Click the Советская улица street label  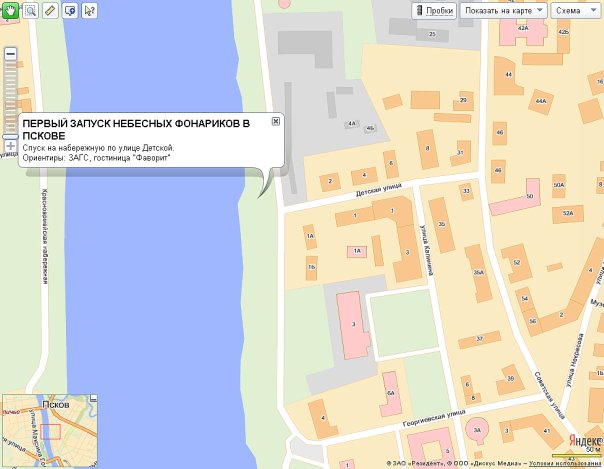tap(550, 395)
